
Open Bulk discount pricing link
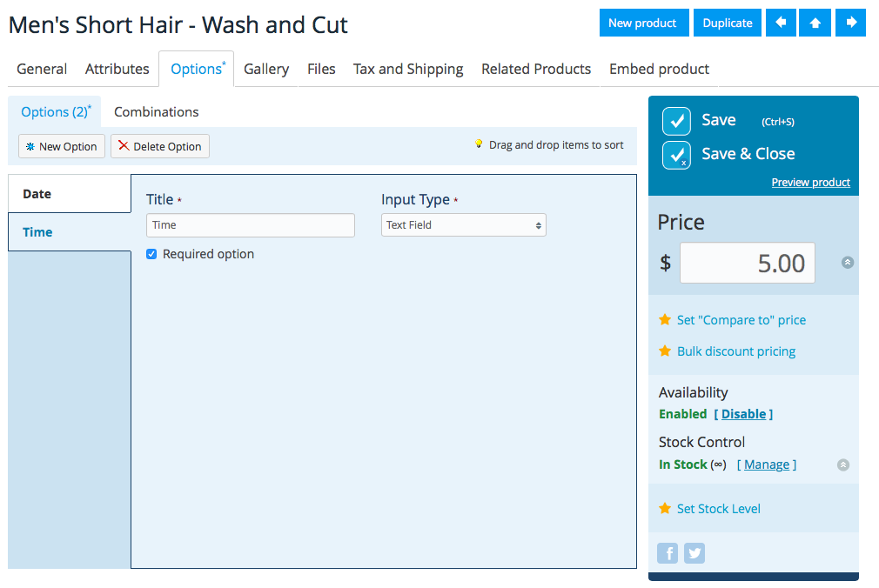[736, 351]
